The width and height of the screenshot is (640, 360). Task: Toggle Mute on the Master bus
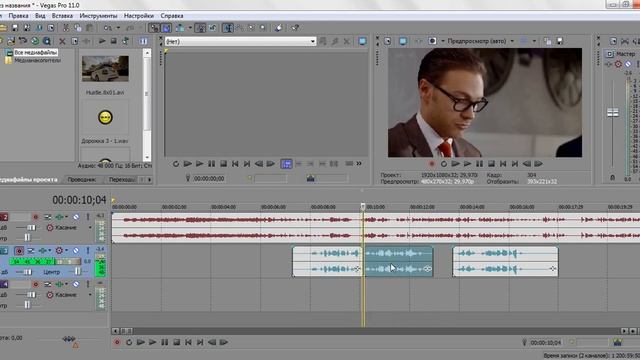(628, 64)
